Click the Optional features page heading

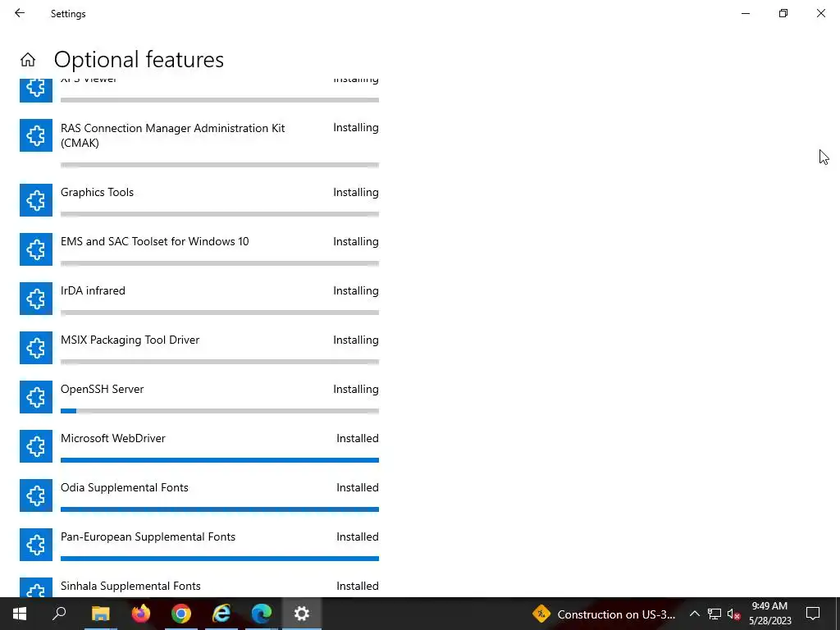139,59
